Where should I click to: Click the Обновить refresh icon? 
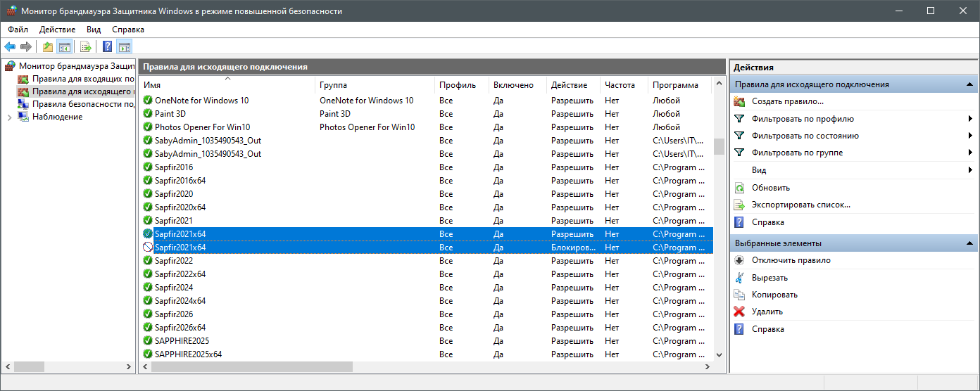click(739, 188)
